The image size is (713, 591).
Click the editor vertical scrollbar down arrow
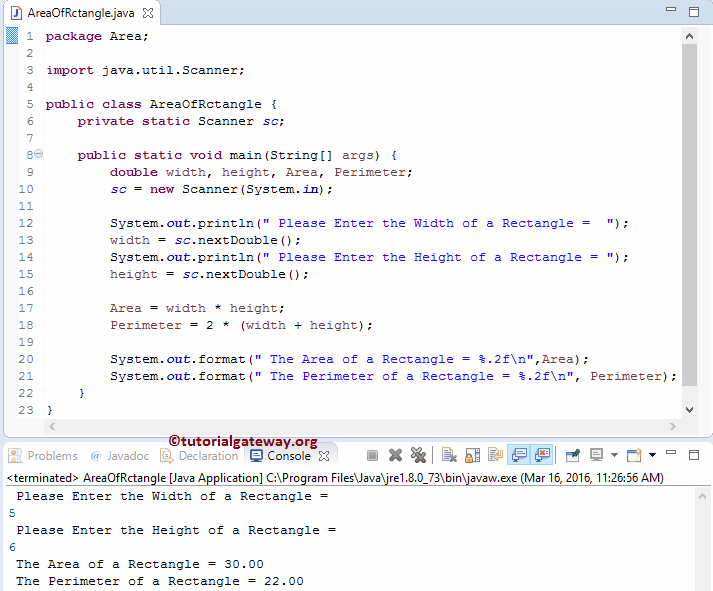click(x=689, y=410)
